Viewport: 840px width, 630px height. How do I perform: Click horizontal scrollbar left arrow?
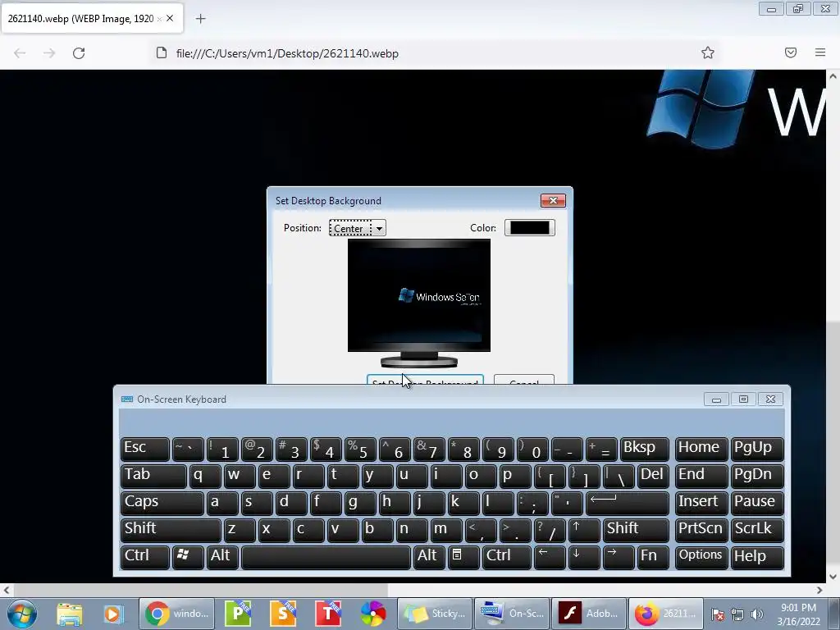click(x=7, y=590)
